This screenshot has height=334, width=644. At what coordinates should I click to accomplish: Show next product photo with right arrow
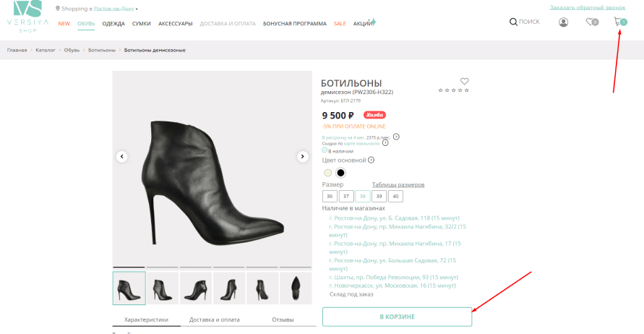tap(303, 156)
